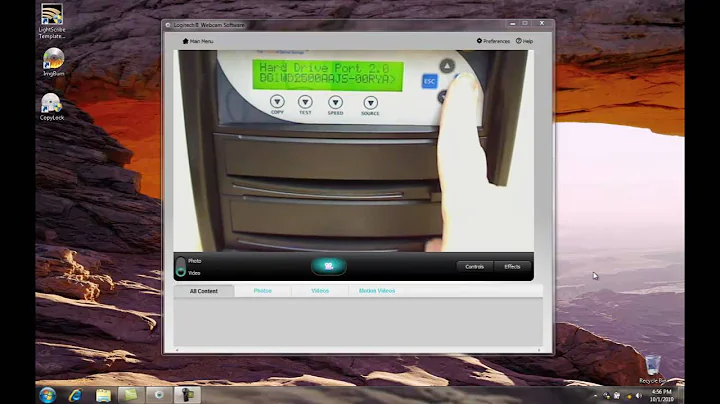Open Windows Explorer from the taskbar
Viewport: 720px width, 404px height.
coord(103,395)
